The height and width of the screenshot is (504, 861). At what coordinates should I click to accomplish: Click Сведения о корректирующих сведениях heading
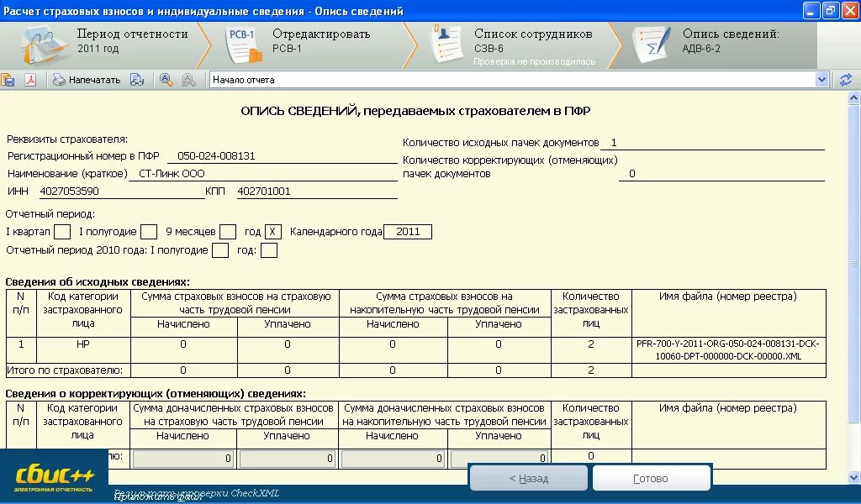(x=156, y=394)
